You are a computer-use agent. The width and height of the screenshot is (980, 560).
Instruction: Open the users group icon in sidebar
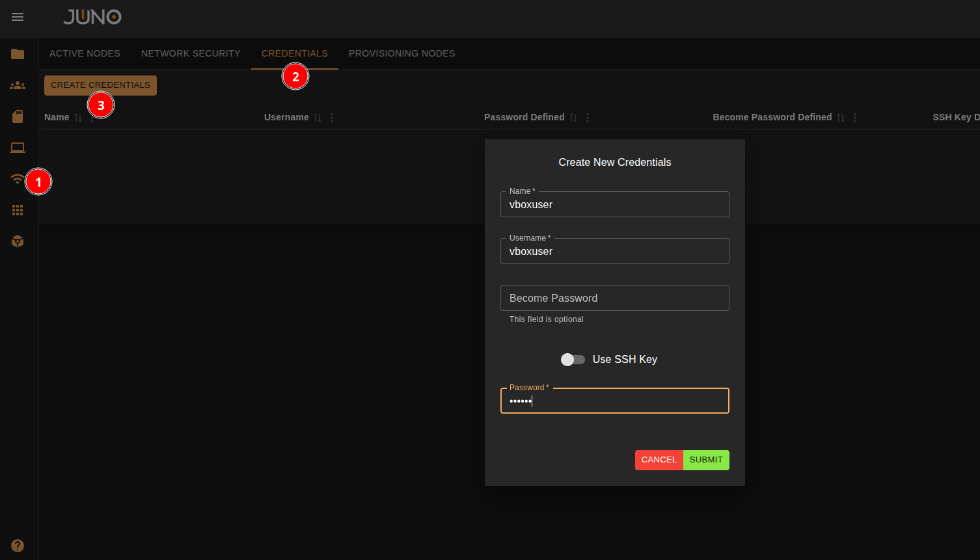(x=18, y=85)
